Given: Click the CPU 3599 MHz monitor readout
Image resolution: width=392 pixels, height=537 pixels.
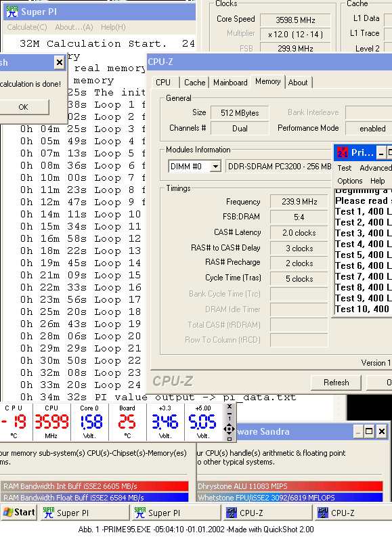Looking at the screenshot, I should (x=51, y=423).
